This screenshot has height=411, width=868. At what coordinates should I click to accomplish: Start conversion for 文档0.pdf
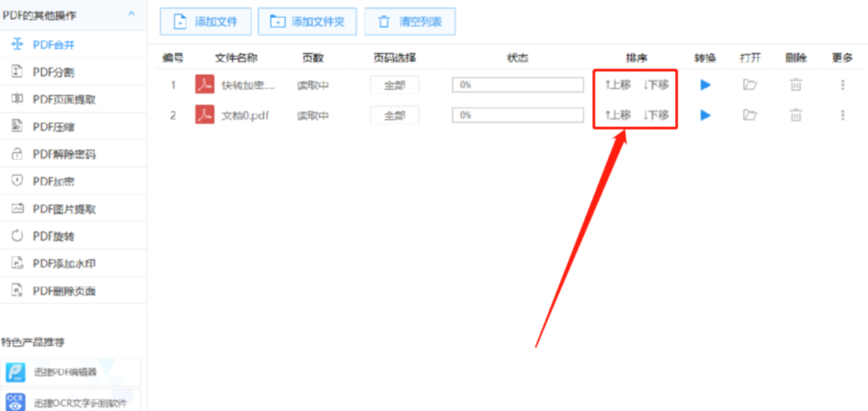(706, 115)
